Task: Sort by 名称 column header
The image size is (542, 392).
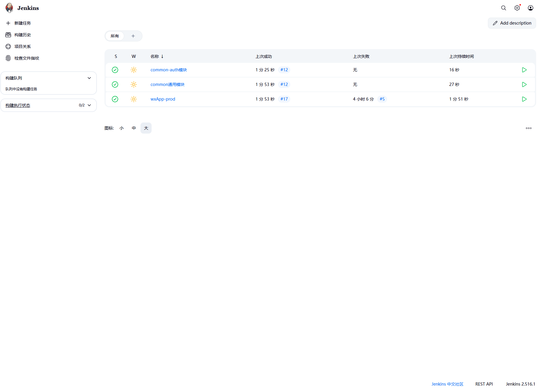Action: [x=157, y=56]
